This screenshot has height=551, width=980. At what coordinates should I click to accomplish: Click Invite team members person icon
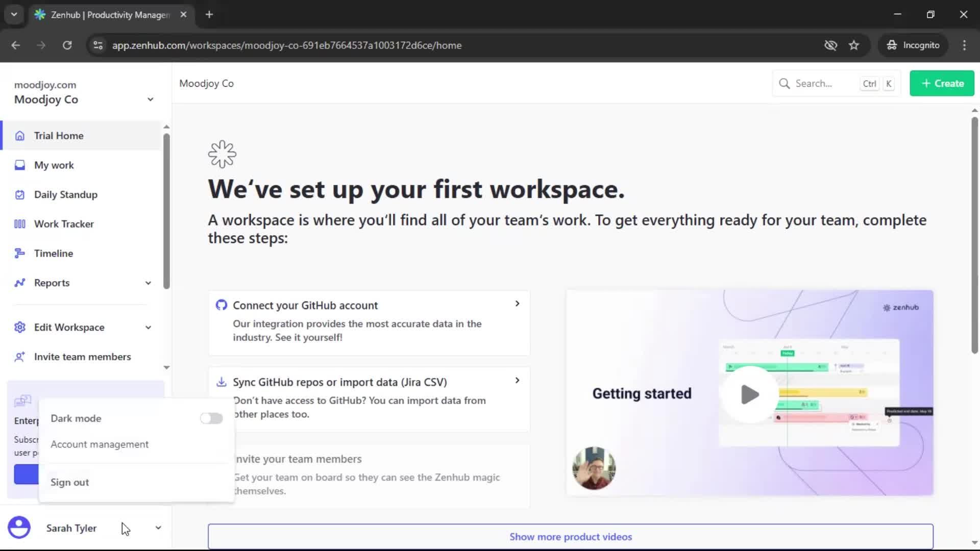[20, 357]
